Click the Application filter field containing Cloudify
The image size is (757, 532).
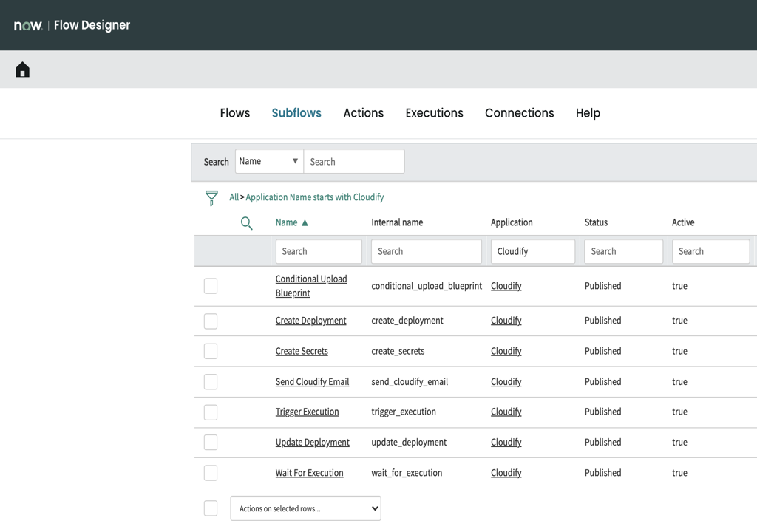533,251
